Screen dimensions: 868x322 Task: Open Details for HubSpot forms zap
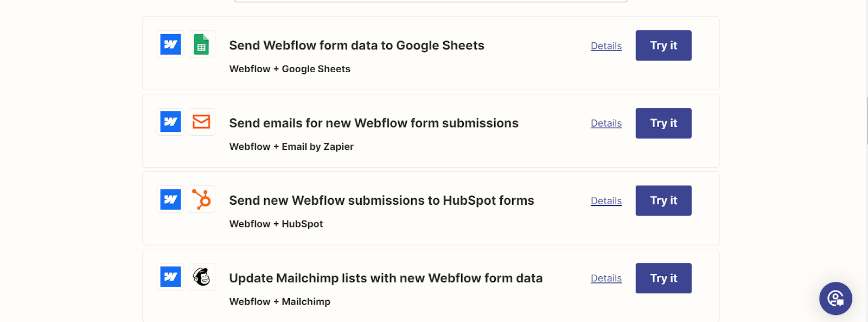(x=606, y=201)
